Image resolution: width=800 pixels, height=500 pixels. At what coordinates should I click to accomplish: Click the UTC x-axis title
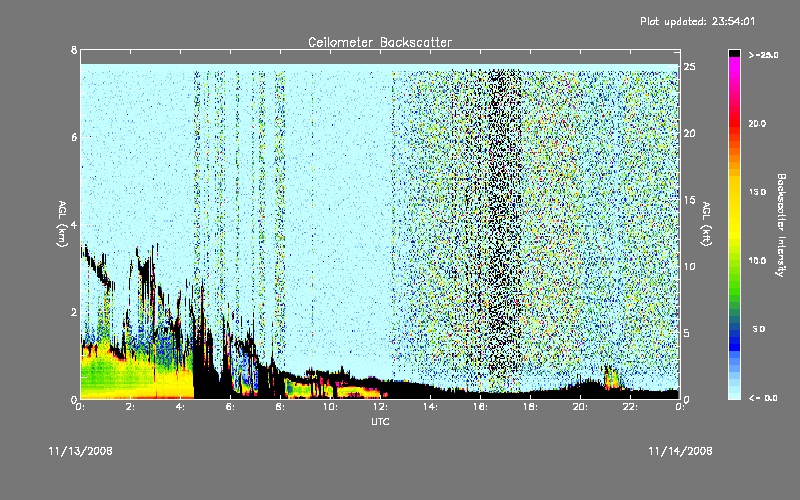(x=380, y=421)
